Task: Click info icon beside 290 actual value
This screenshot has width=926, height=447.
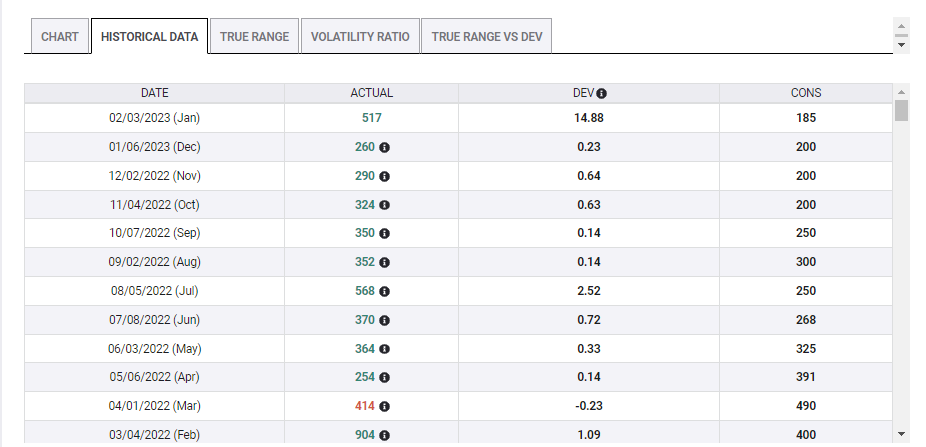Action: [x=385, y=176]
